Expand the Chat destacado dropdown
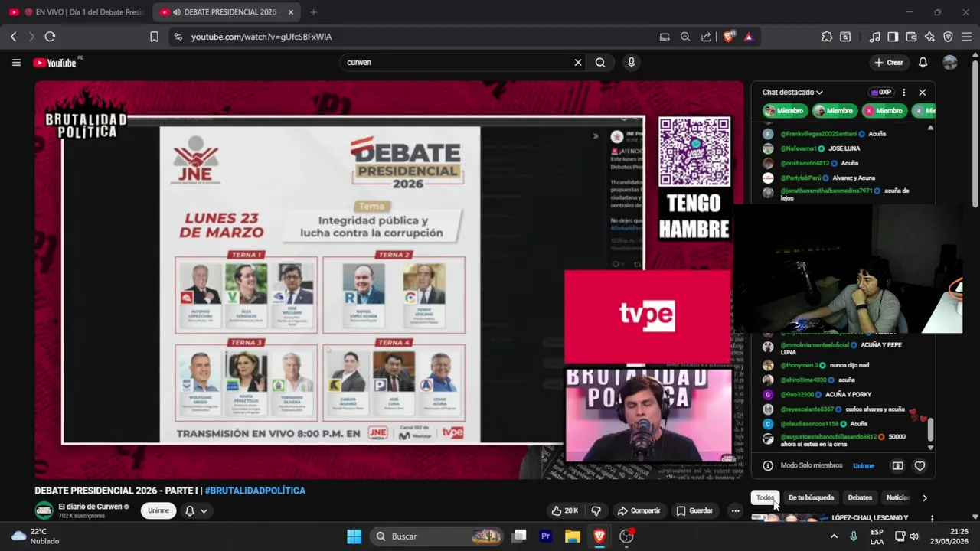This screenshot has height=551, width=980. tap(792, 92)
